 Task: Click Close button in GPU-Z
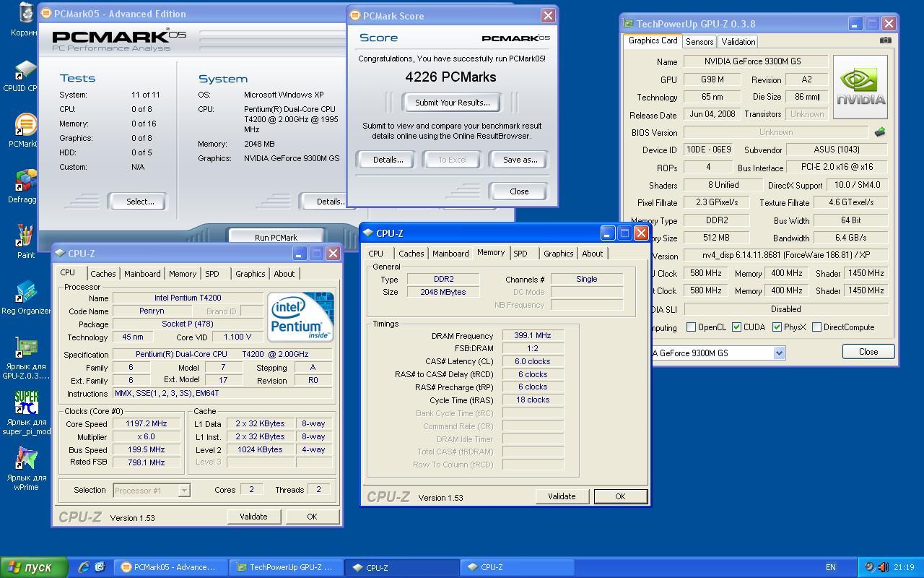[868, 352]
